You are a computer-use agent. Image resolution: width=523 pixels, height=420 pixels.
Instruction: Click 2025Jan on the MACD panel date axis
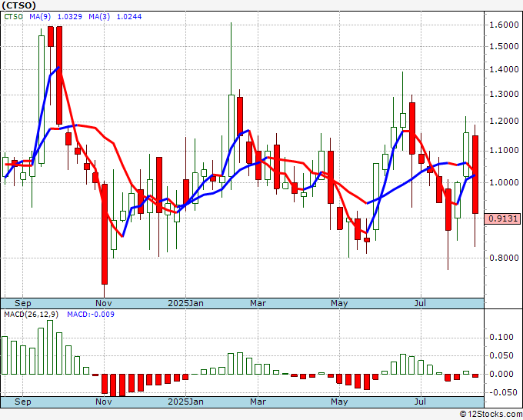pyautogui.click(x=185, y=402)
